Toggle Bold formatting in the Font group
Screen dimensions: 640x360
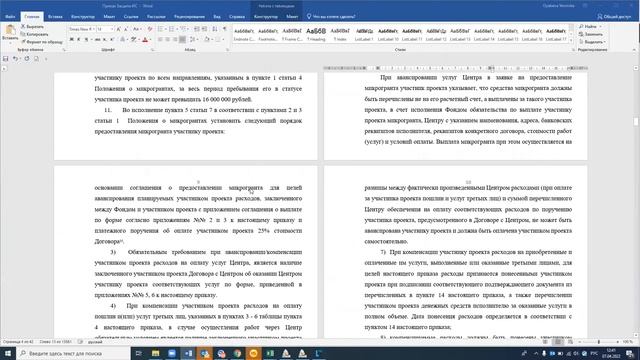click(x=71, y=40)
